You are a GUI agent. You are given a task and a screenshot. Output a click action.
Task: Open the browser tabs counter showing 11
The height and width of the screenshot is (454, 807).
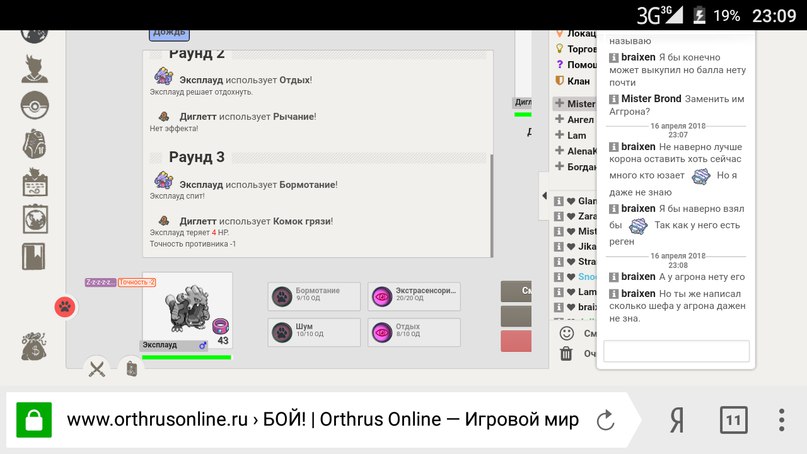(733, 420)
